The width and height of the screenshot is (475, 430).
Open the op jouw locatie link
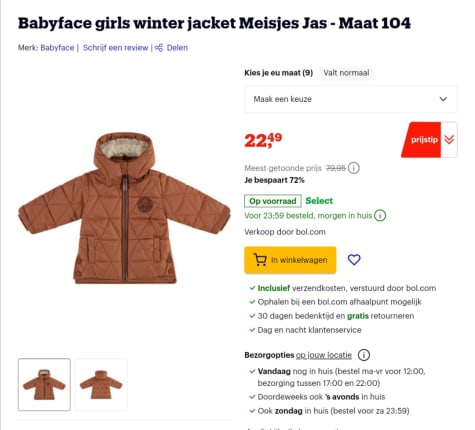[x=324, y=355]
